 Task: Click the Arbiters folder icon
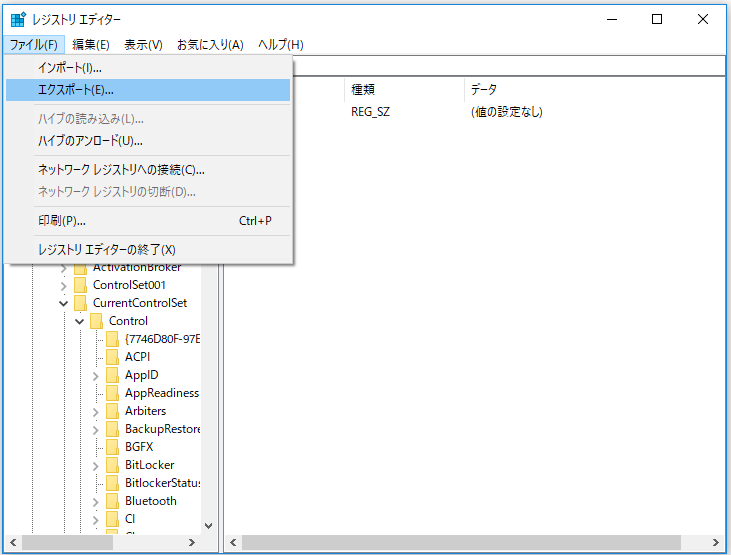click(x=113, y=411)
